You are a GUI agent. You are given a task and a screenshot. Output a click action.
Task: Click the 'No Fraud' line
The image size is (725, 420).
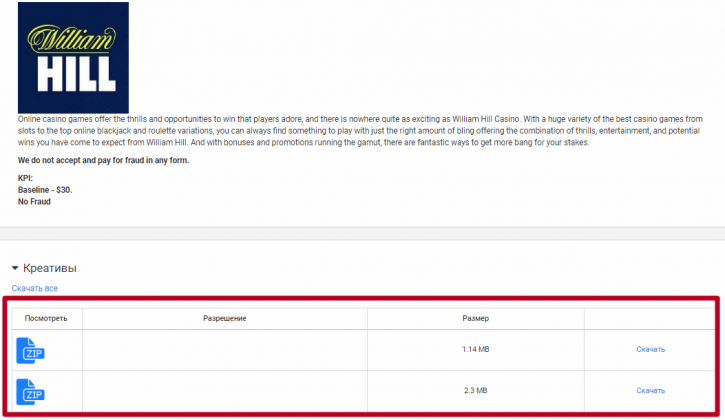tap(34, 202)
